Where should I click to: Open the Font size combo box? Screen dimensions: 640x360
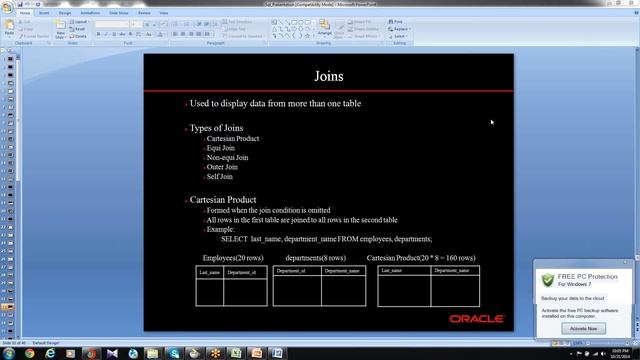(x=136, y=24)
